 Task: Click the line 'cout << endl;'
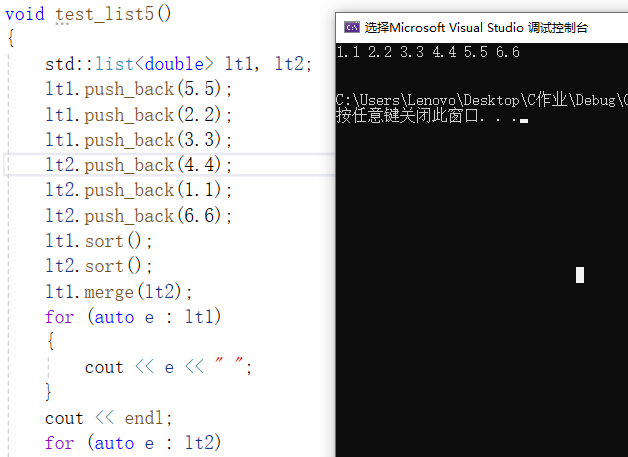[109, 418]
